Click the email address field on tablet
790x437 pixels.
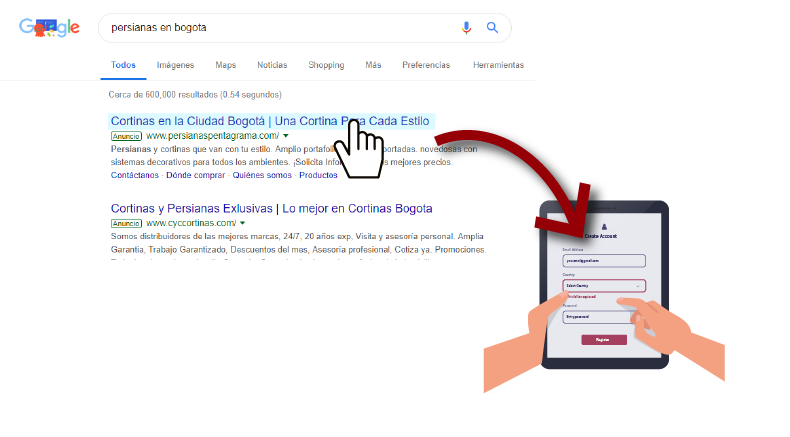coord(604,261)
